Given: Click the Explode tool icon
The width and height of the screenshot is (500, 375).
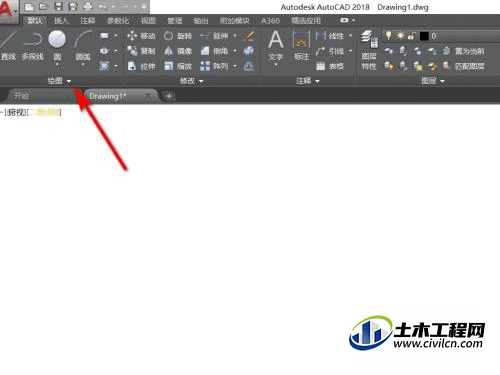Looking at the screenshot, I should 249,51.
